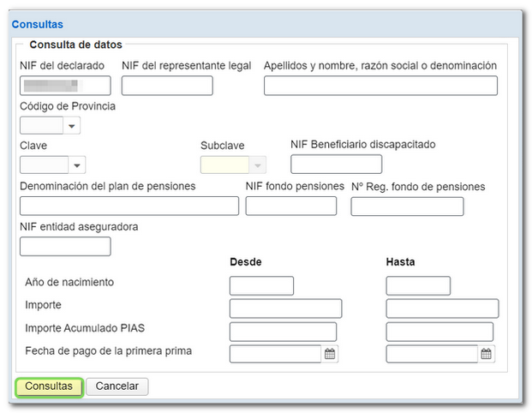Focus the Importe Desde field
The width and height of the screenshot is (532, 413).
coord(285,308)
